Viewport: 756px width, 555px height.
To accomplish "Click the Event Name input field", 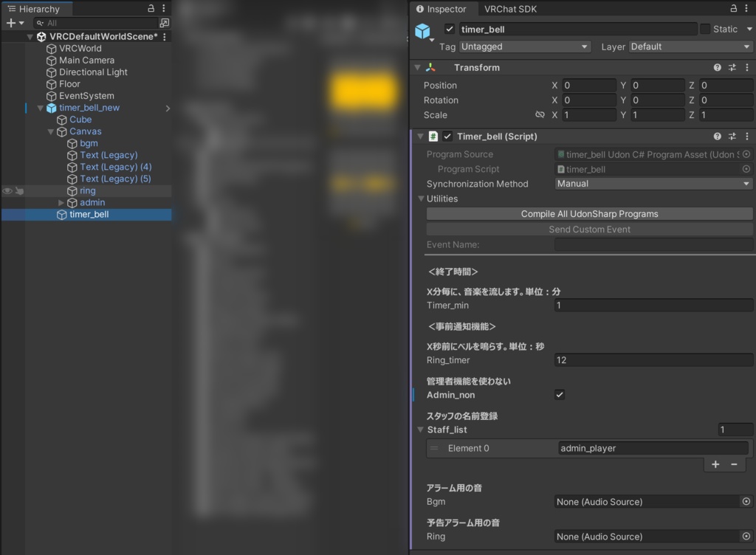I will pyautogui.click(x=654, y=244).
